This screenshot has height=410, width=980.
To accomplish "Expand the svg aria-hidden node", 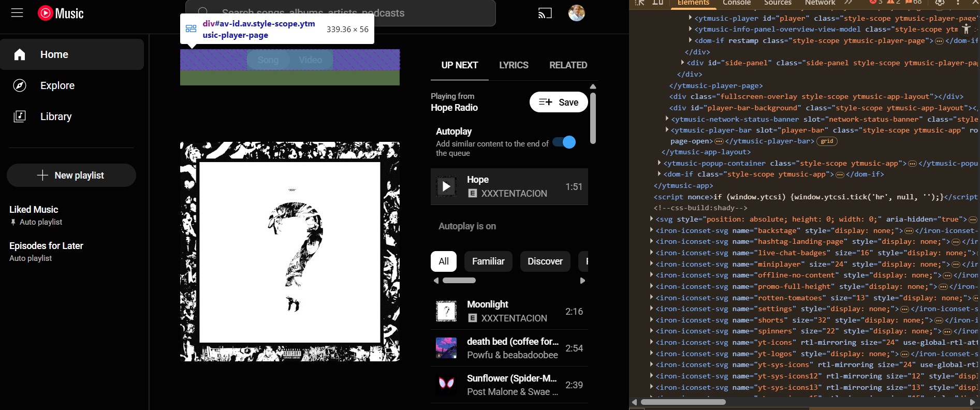I will (651, 218).
